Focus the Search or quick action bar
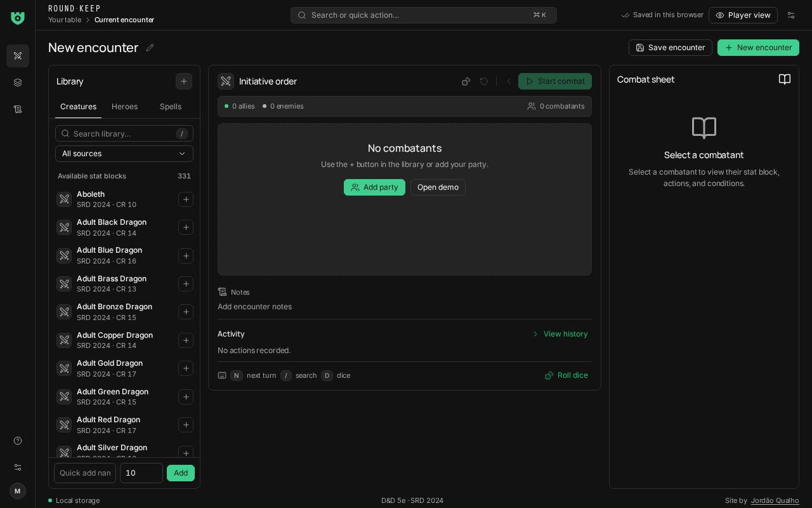The width and height of the screenshot is (812, 508). [424, 15]
